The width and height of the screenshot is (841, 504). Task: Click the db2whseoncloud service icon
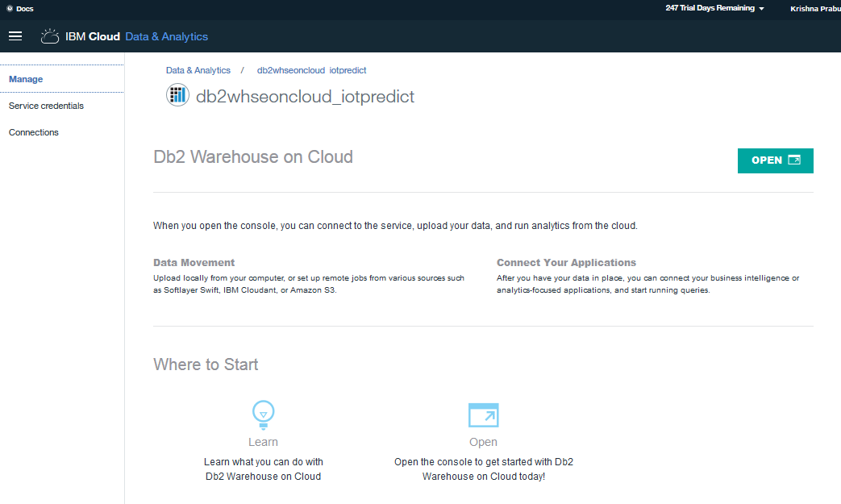[x=177, y=95]
